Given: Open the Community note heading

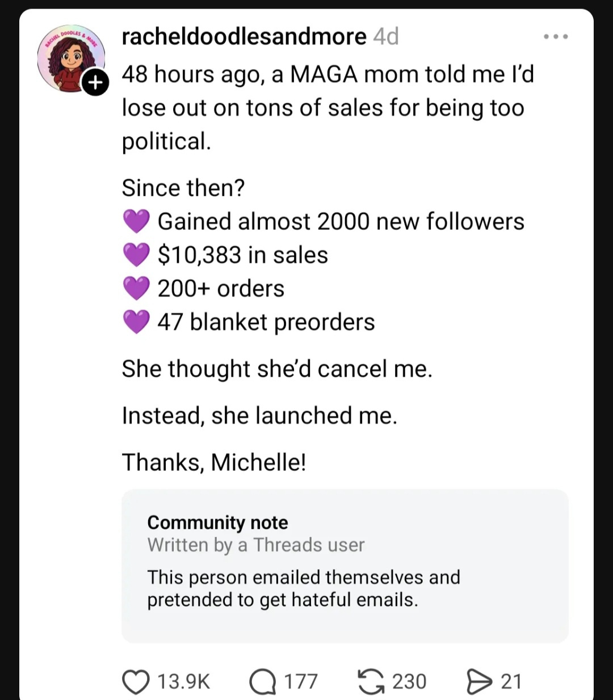Looking at the screenshot, I should (x=217, y=522).
